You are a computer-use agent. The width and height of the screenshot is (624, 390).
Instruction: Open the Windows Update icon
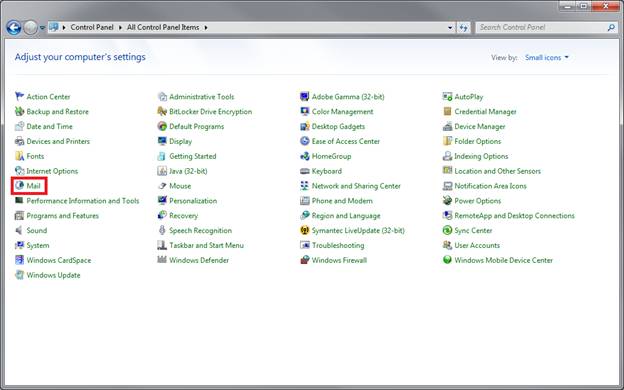click(x=20, y=275)
